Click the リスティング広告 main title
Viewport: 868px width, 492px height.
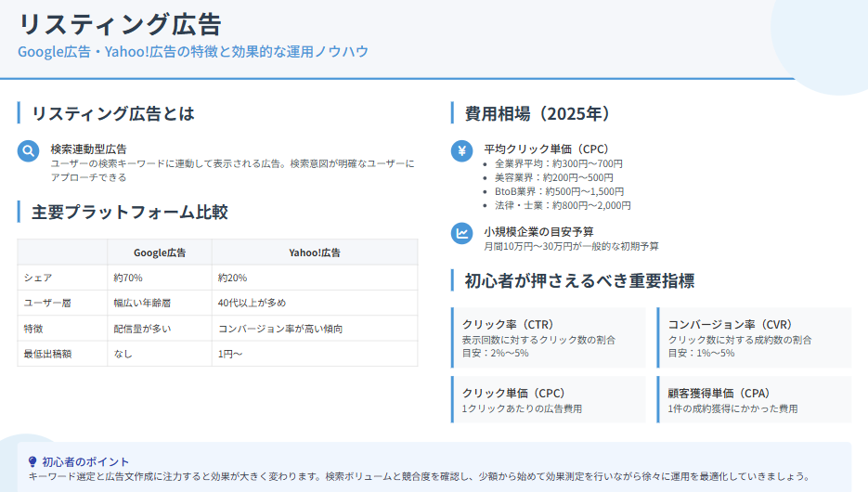coord(120,24)
